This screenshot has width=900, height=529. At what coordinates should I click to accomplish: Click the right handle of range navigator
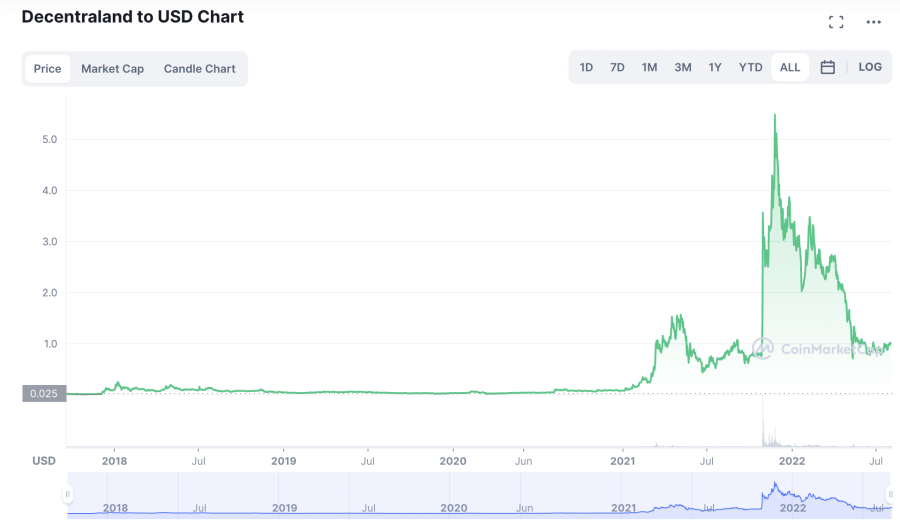[x=890, y=494]
